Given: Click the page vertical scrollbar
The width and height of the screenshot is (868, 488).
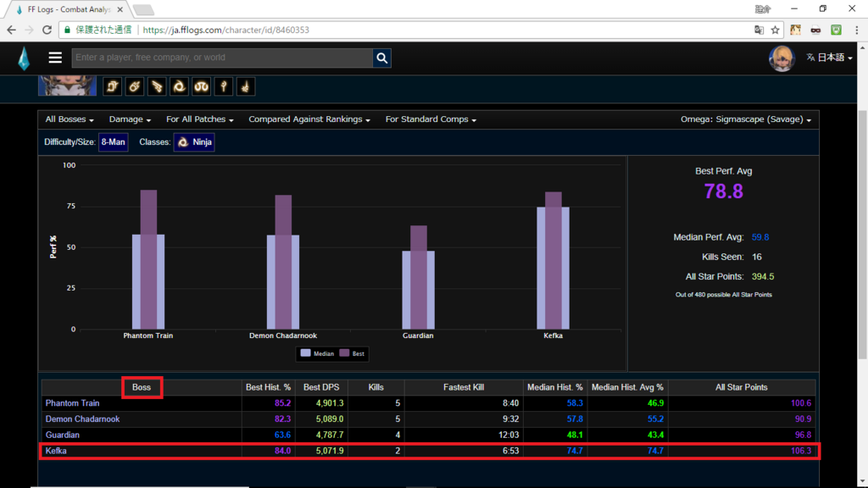Looking at the screenshot, I should (x=862, y=235).
